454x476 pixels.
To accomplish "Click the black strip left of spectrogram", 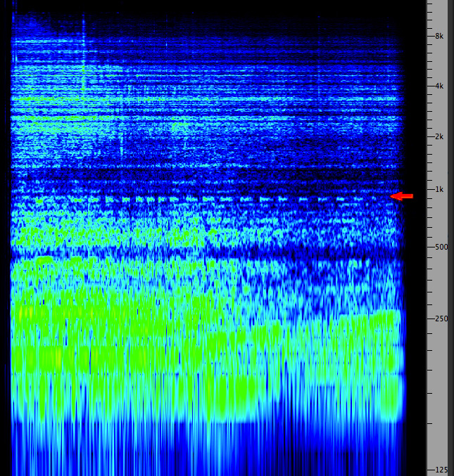I will coord(6,239).
